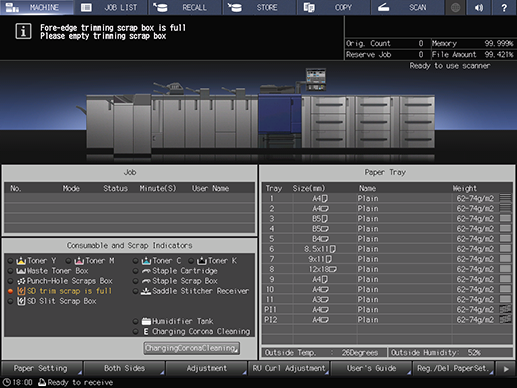The image size is (517, 388).
Task: Click the help question mark icon
Action: tap(504, 7)
